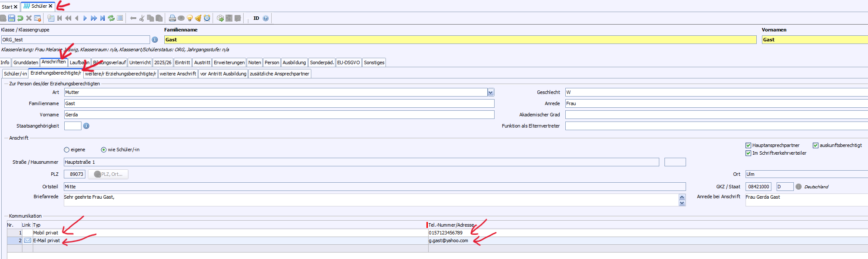This screenshot has width=868, height=259.
Task: Open 'weitere/r Erziehungsberechtigte/r' subtab
Action: point(120,74)
